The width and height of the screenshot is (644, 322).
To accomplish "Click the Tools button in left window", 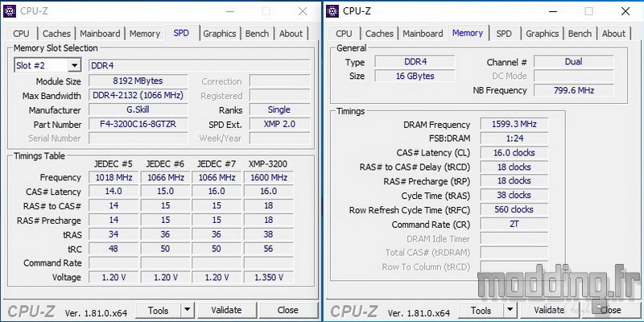I will 159,310.
